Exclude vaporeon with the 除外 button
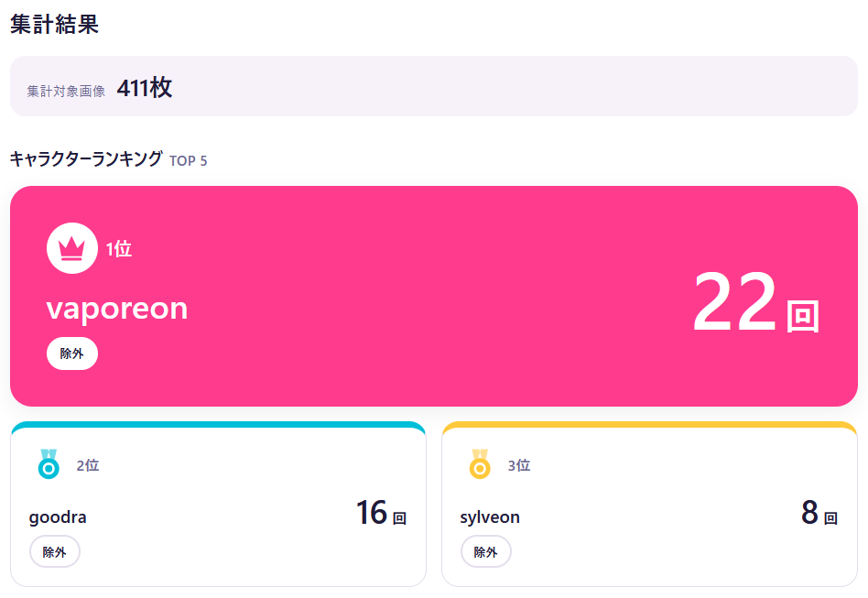 [x=72, y=353]
